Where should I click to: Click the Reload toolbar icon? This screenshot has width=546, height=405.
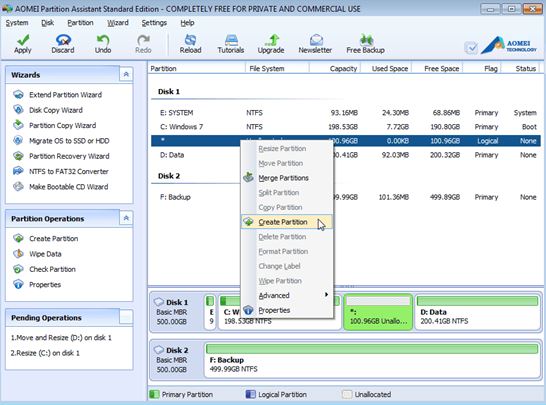(x=190, y=40)
